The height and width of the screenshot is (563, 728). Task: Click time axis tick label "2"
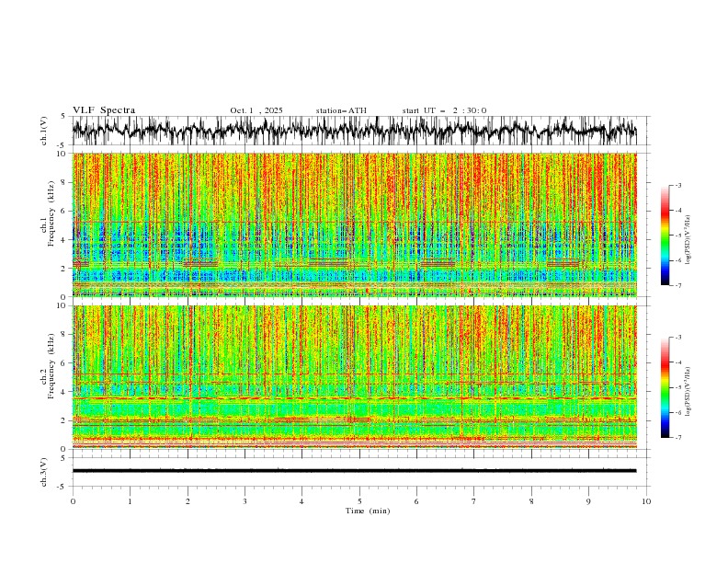point(188,501)
